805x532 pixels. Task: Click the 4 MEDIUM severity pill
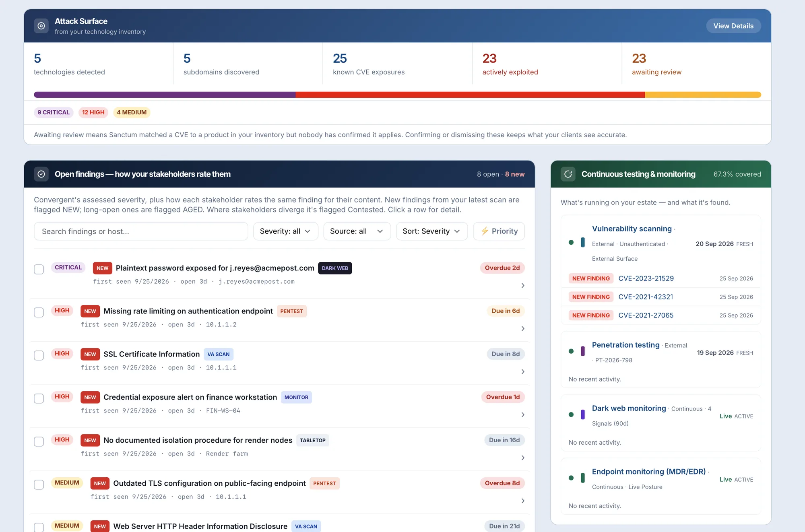tap(132, 112)
